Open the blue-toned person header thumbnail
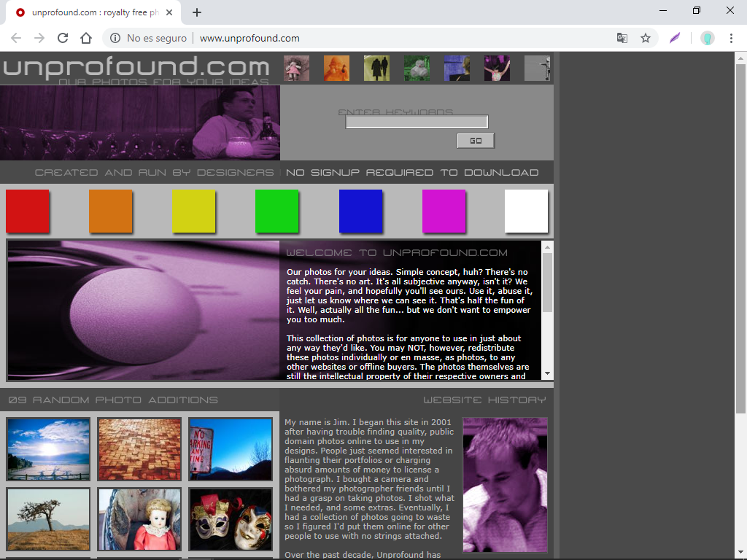This screenshot has height=560, width=747. (457, 68)
